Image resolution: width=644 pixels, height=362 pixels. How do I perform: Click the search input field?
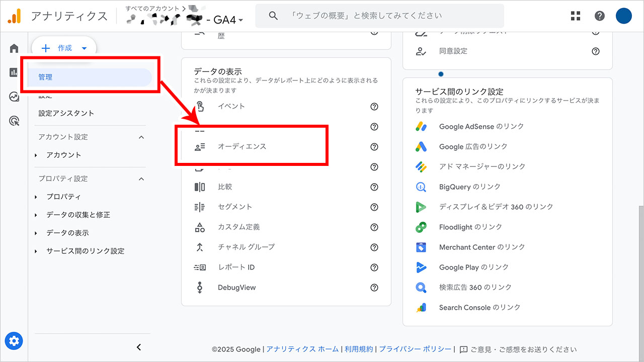380,16
